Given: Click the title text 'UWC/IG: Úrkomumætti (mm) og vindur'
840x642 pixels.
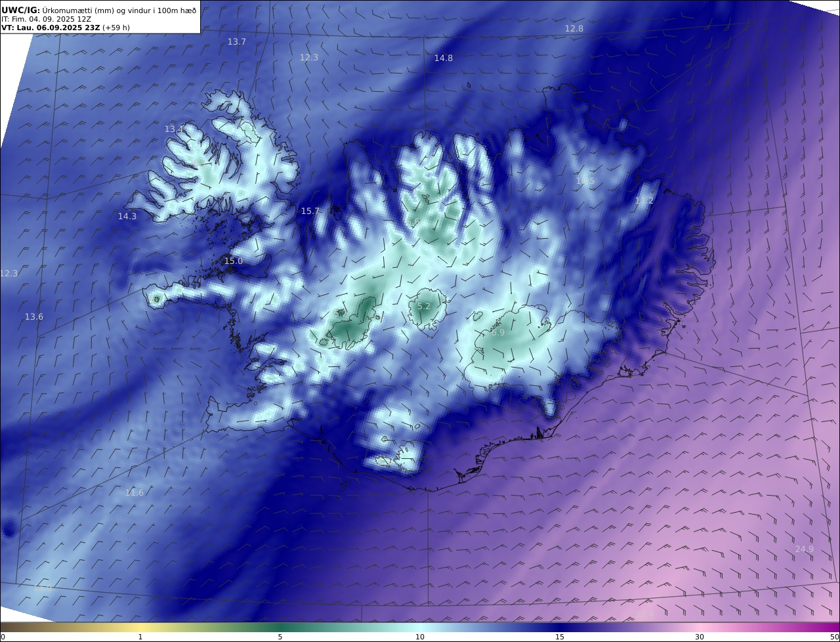Looking at the screenshot, I should coord(98,10).
